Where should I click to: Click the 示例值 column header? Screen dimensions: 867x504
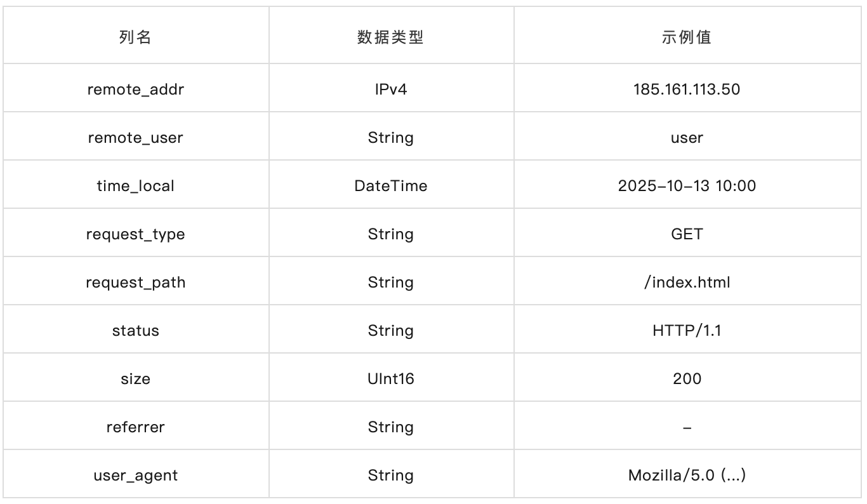(x=687, y=37)
